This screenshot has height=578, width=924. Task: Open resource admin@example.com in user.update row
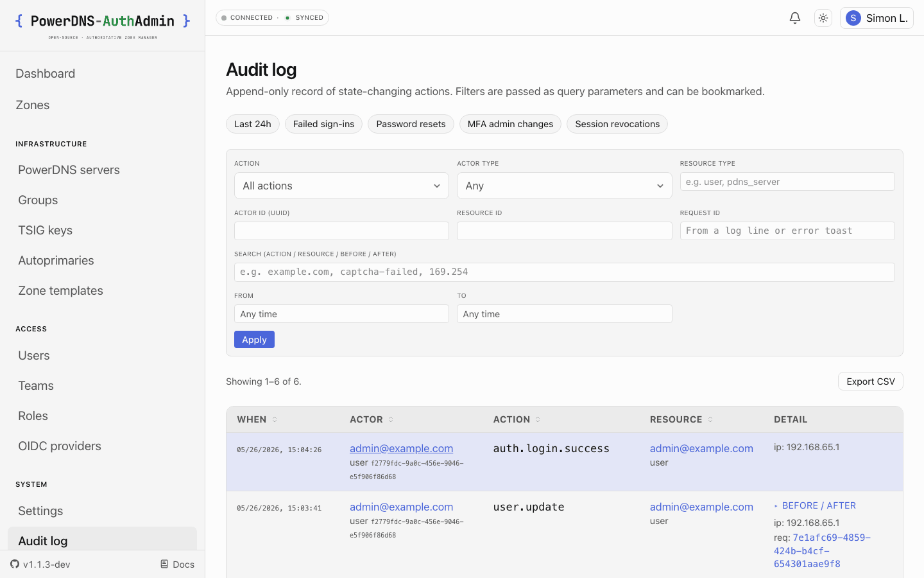click(x=701, y=507)
